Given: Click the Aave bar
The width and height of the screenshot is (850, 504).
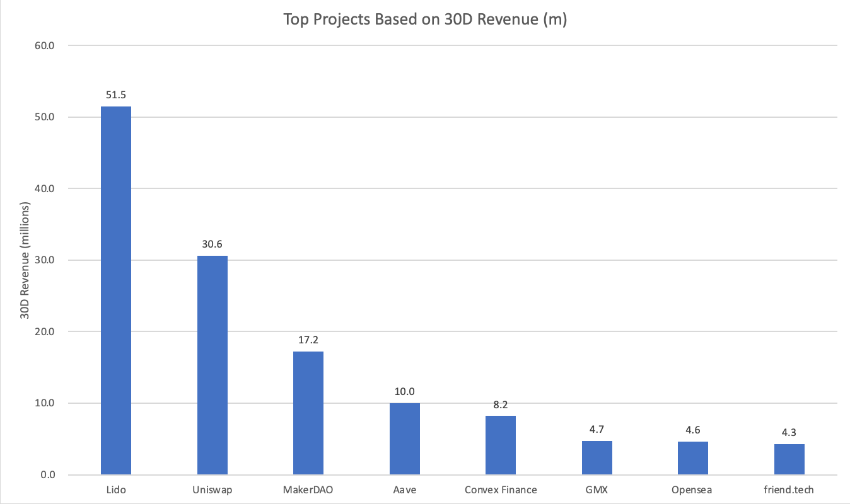Looking at the screenshot, I should coord(405,439).
